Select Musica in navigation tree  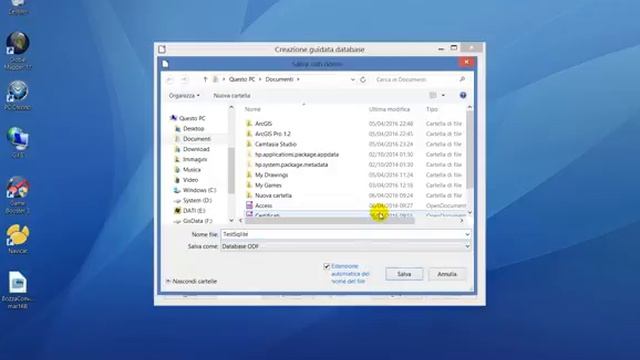[x=191, y=169]
